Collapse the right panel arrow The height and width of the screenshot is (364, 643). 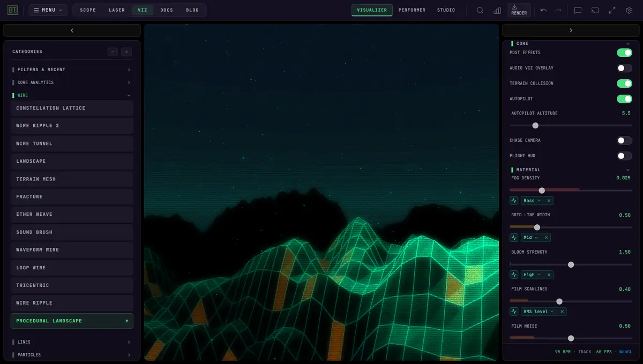(571, 31)
